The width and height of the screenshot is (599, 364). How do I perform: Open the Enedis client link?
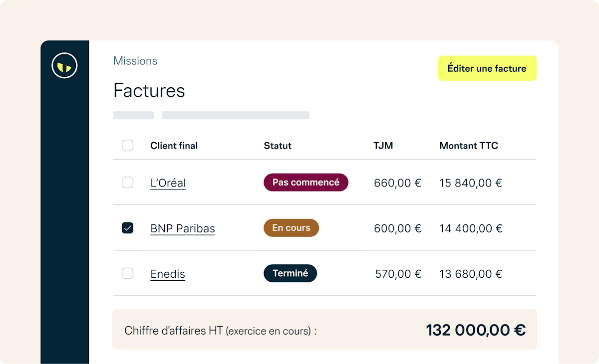[168, 274]
